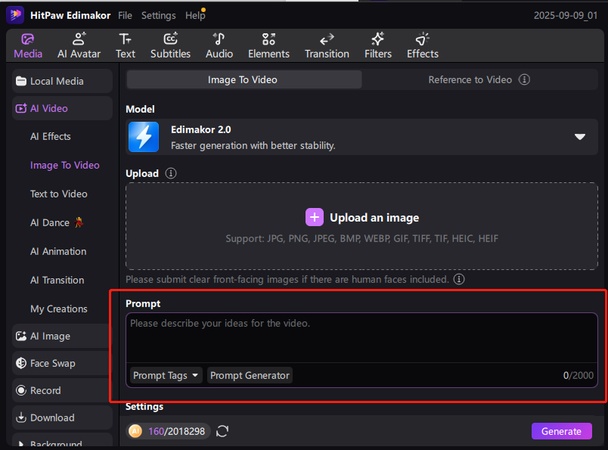Select AI Dance in sidebar
This screenshot has width=608, height=450.
pos(57,222)
